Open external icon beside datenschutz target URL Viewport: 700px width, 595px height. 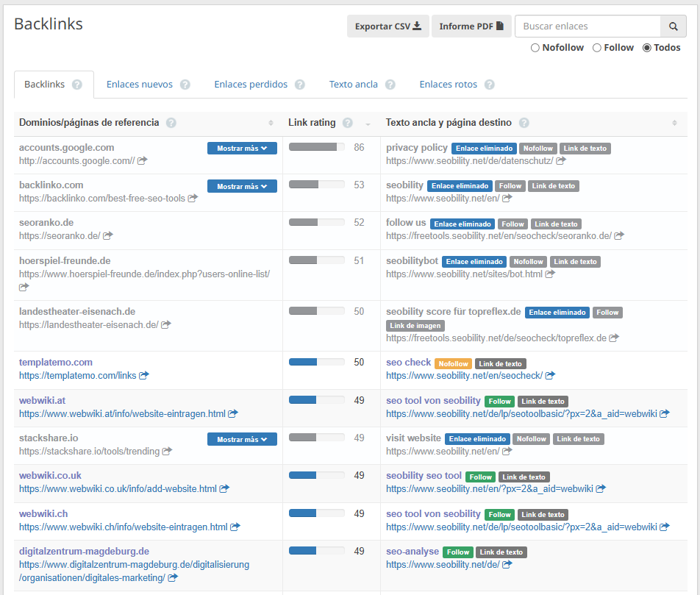561,160
